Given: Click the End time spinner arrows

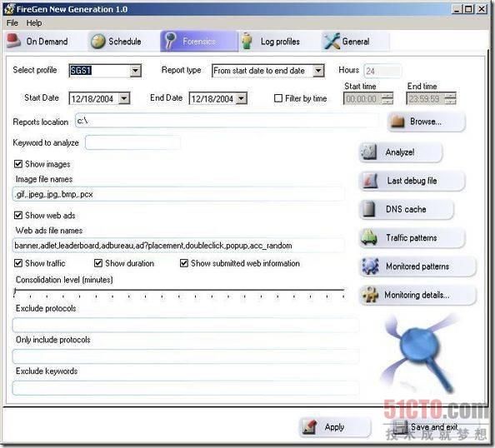Looking at the screenshot, I should pyautogui.click(x=451, y=98).
